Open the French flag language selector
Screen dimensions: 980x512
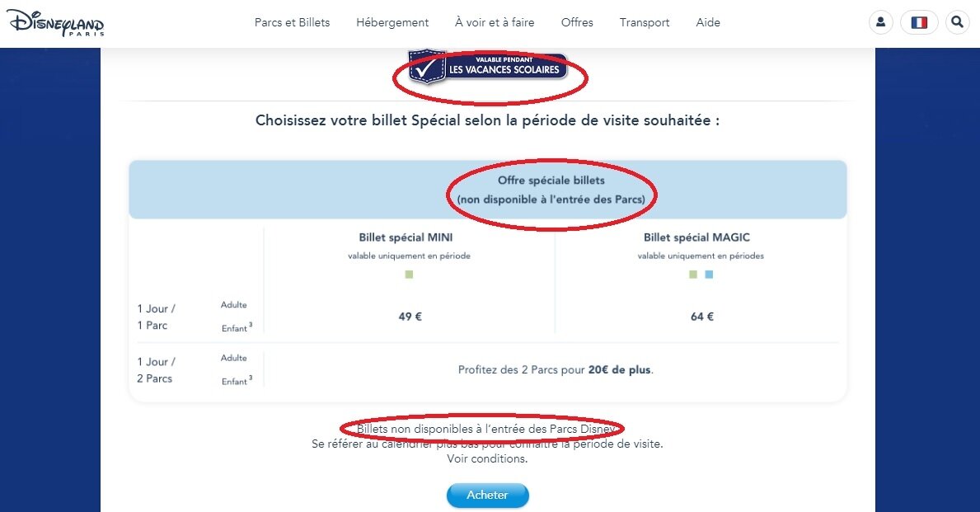(919, 22)
